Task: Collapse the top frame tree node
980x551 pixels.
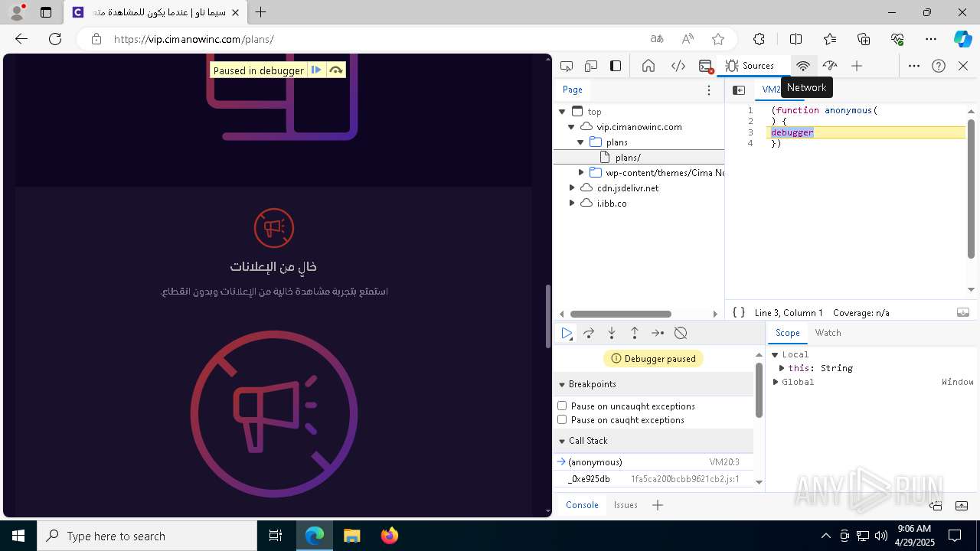Action: tap(562, 112)
